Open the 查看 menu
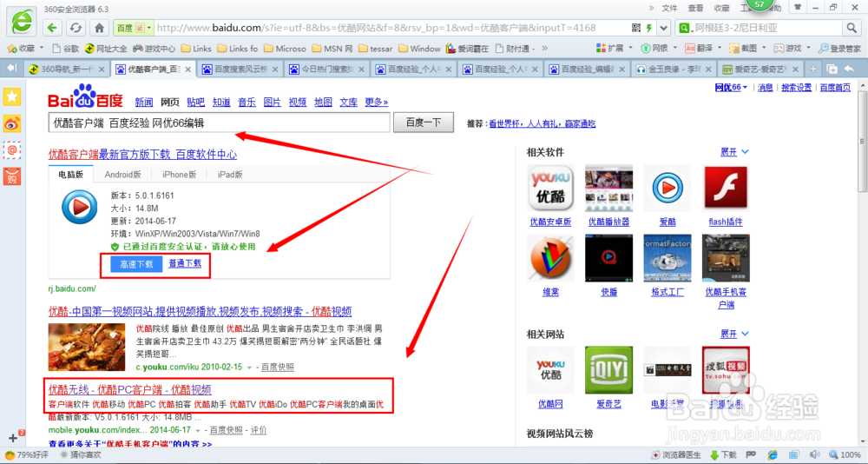 [696, 8]
